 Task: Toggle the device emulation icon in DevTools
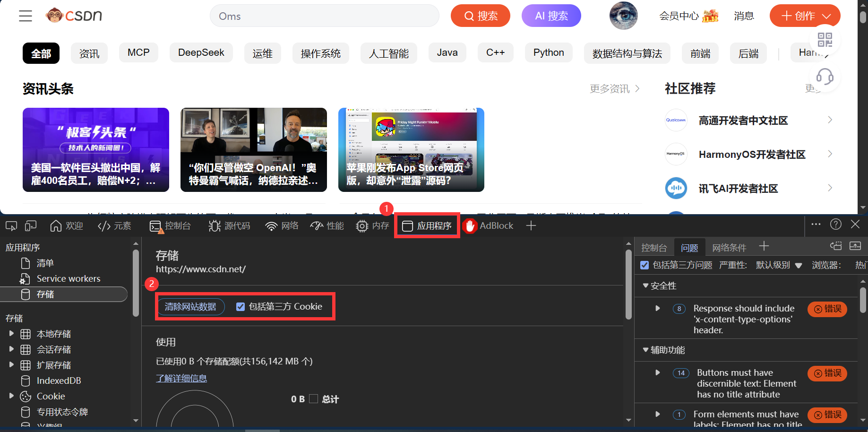pyautogui.click(x=30, y=225)
